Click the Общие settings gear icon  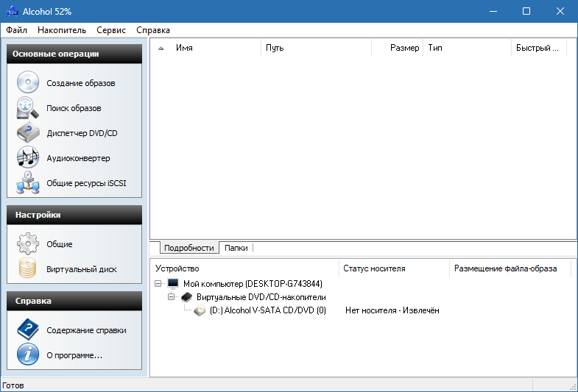[x=28, y=243]
